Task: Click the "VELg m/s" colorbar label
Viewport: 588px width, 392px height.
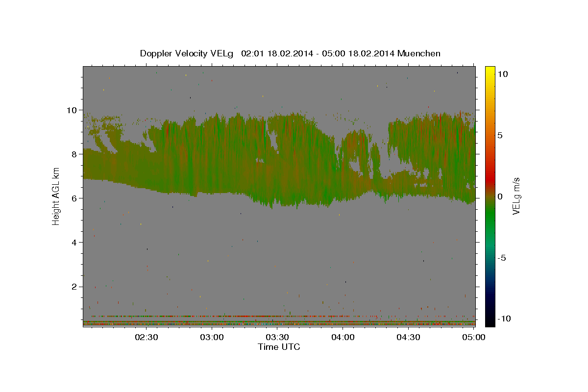Action: 515,196
